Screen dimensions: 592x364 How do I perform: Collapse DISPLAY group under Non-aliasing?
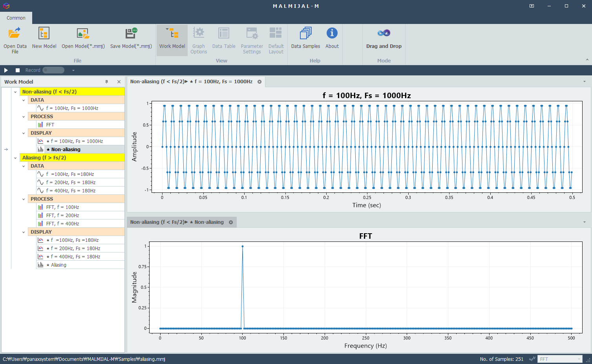tap(24, 133)
